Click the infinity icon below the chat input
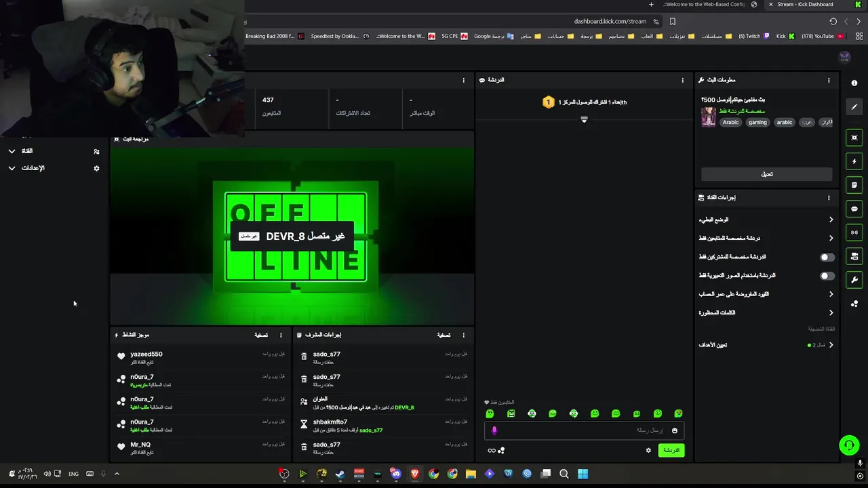The width and height of the screenshot is (868, 488). tap(492, 450)
